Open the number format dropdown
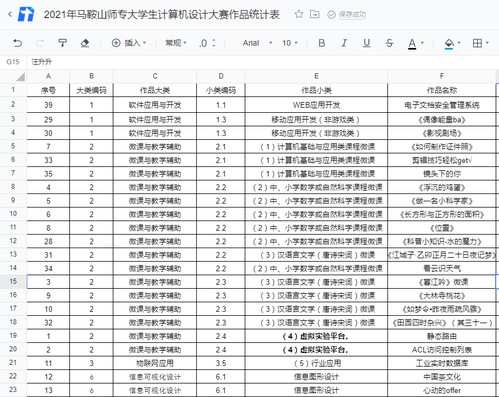 click(176, 43)
